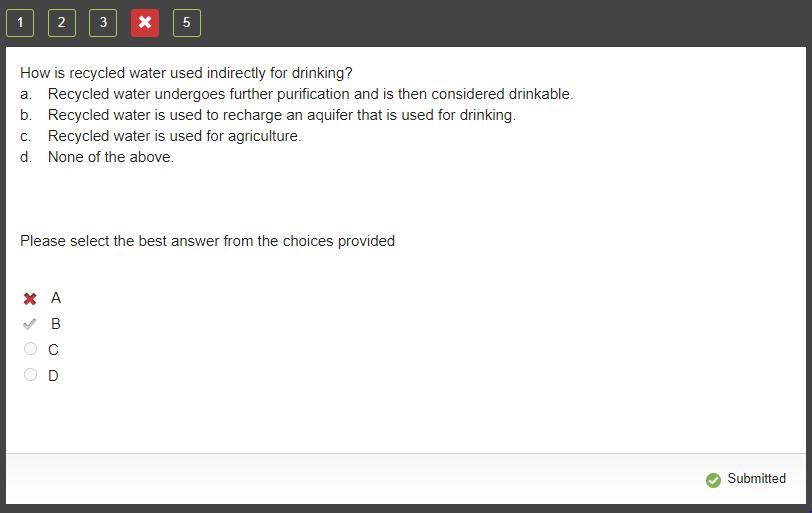Click answer label C text
812x513 pixels.
click(53, 350)
